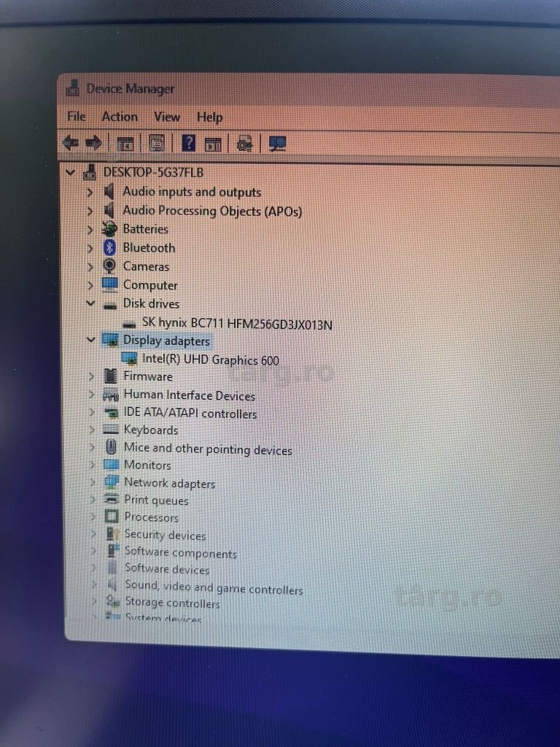Collapse the Disk drives category
This screenshot has width=560, height=747.
click(x=90, y=303)
